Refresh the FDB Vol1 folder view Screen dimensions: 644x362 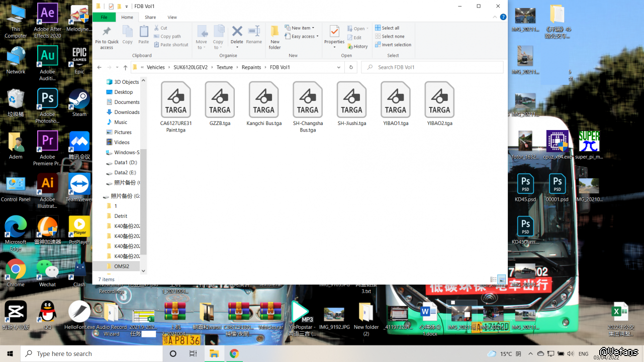351,67
